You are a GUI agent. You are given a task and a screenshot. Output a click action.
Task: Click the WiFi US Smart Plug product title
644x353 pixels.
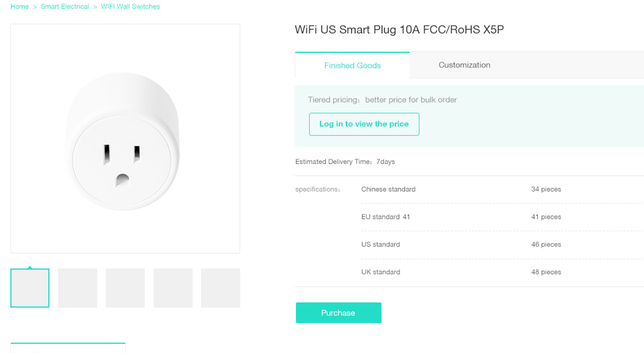click(399, 30)
